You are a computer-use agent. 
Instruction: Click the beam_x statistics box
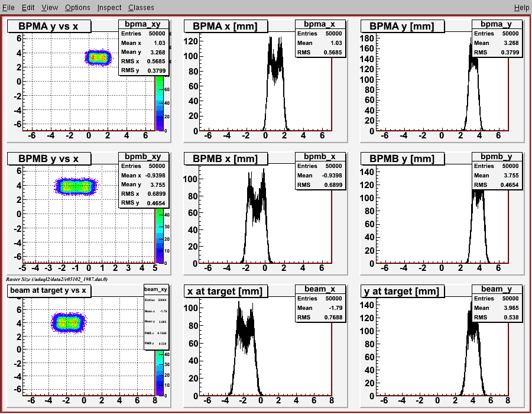tap(320, 303)
